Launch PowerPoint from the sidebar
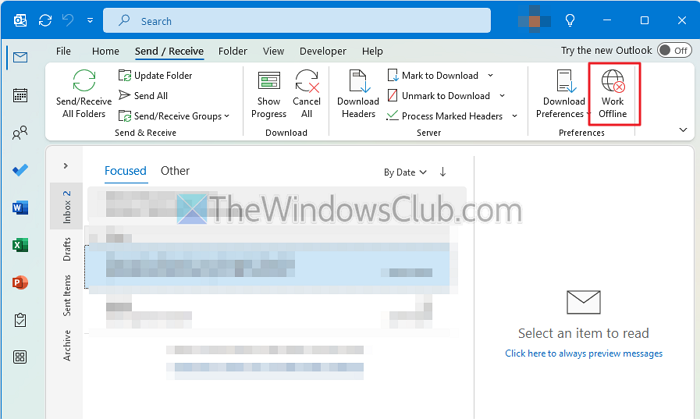This screenshot has width=700, height=419. (x=20, y=282)
